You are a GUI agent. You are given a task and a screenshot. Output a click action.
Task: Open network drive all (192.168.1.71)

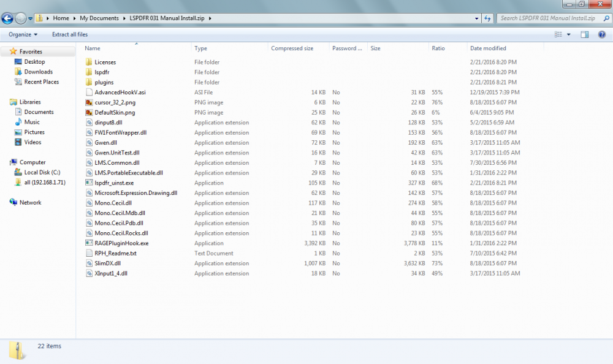45,183
